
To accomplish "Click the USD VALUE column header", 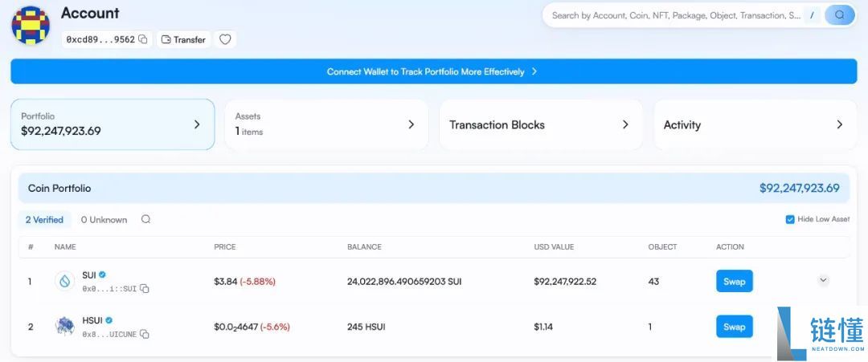I will [x=554, y=247].
